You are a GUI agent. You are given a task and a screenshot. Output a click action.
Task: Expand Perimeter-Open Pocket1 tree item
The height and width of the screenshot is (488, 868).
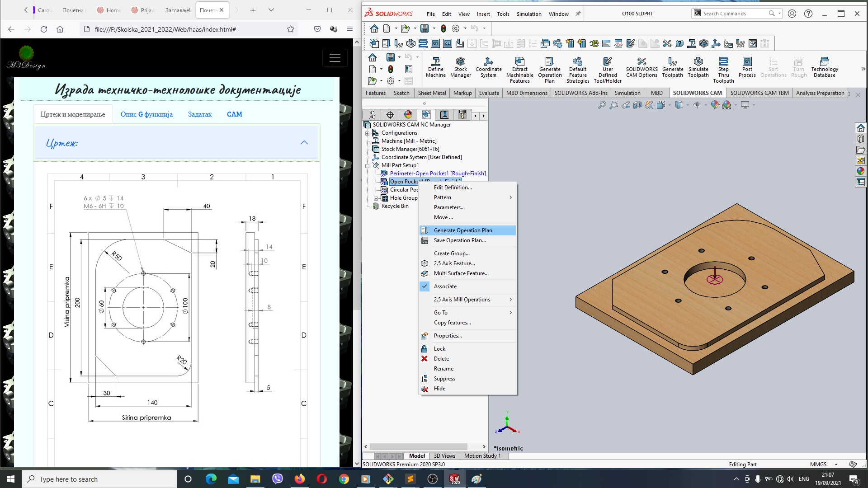[375, 173]
